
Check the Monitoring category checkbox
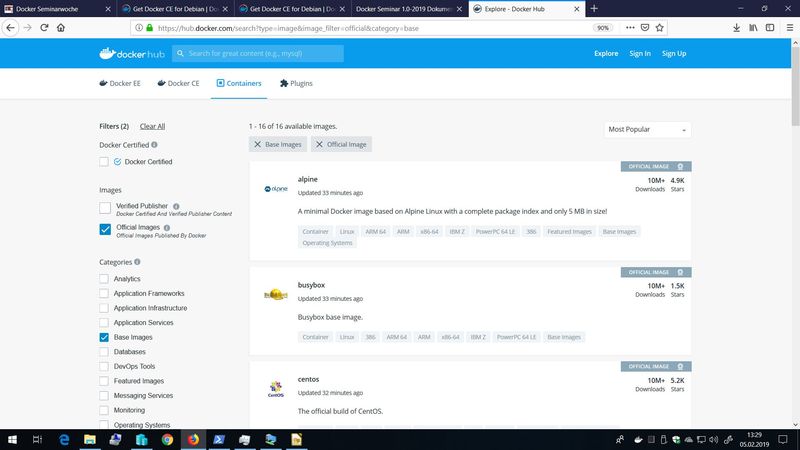104,410
